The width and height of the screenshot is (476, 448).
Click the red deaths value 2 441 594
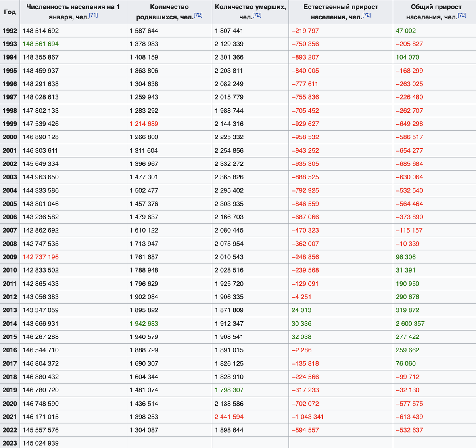[229, 417]
